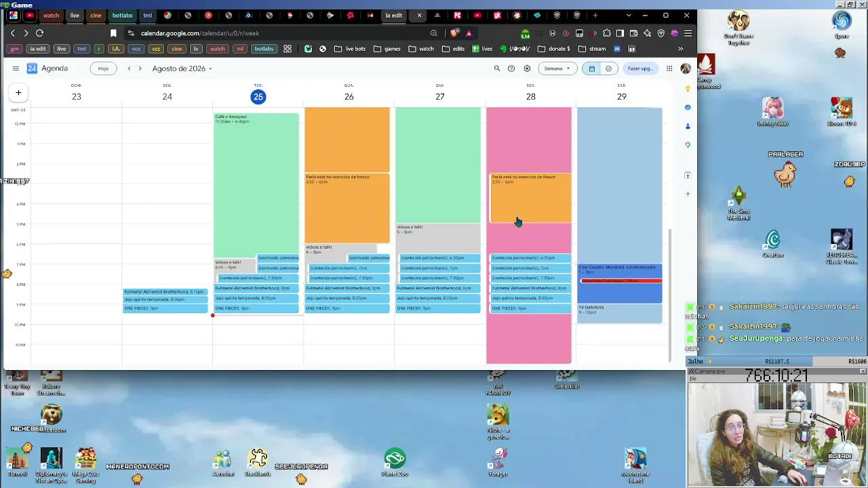Click browser back arrow
868x488 pixels.
[x=12, y=33]
